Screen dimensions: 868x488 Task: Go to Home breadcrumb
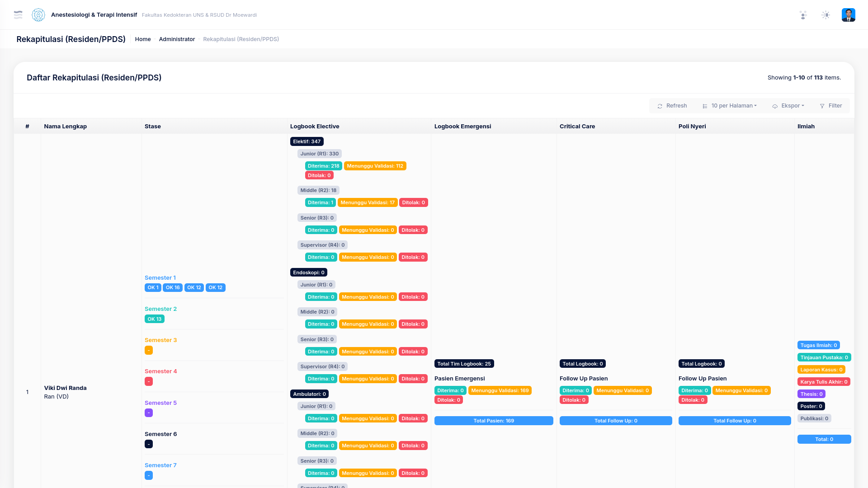143,39
